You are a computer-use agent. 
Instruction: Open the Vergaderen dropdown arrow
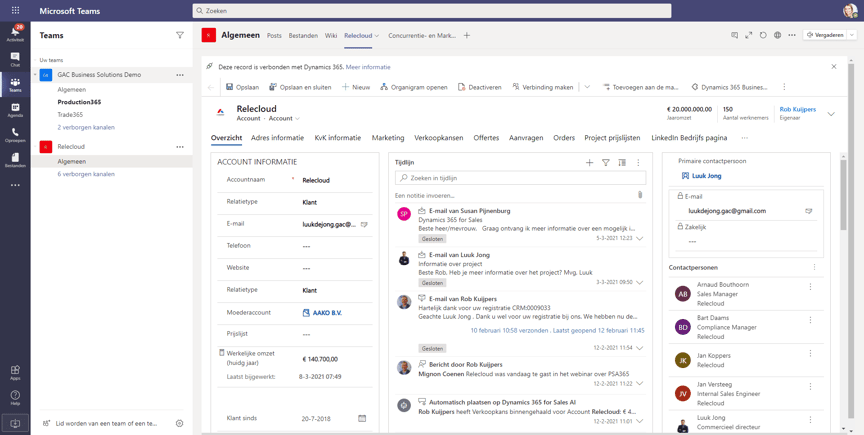coord(852,35)
